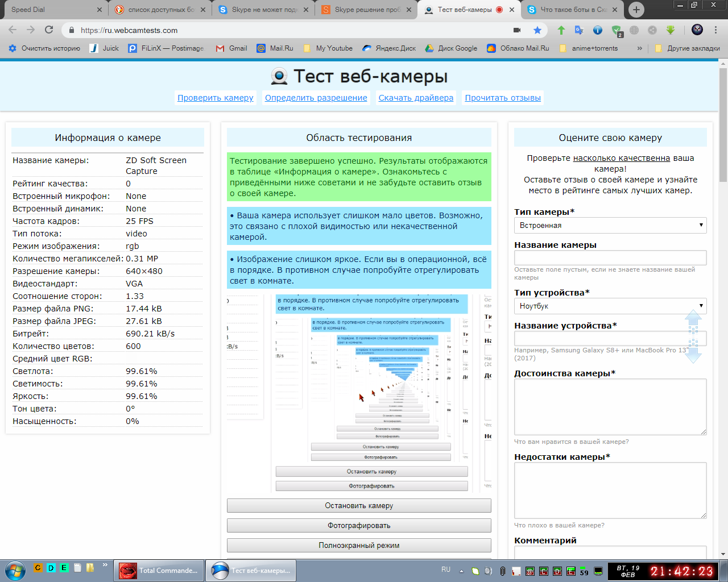This screenshot has width=728, height=582.
Task: Open the FiLinX — Postimage bookmark
Action: tap(166, 48)
